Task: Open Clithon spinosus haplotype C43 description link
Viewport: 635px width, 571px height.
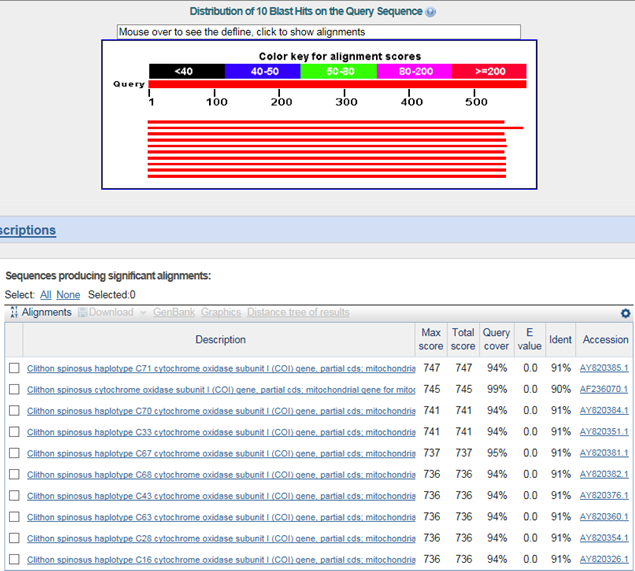Action: tap(221, 496)
